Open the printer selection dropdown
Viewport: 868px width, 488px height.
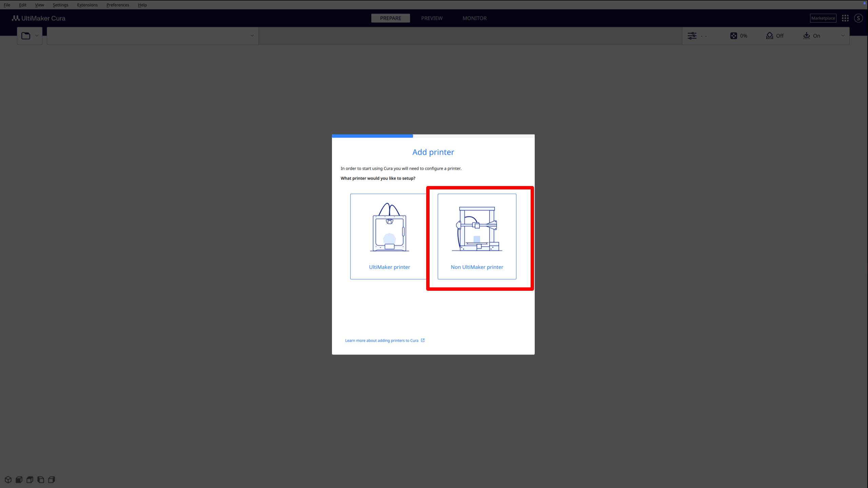(x=152, y=36)
